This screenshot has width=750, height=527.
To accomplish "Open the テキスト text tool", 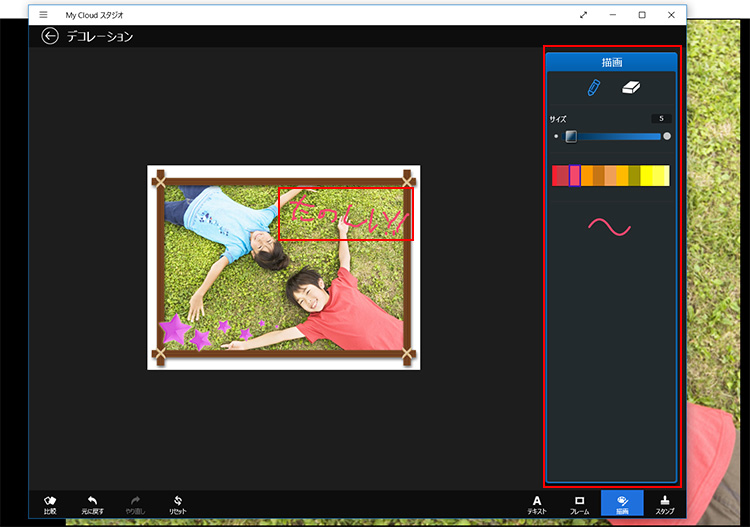I will (x=537, y=504).
